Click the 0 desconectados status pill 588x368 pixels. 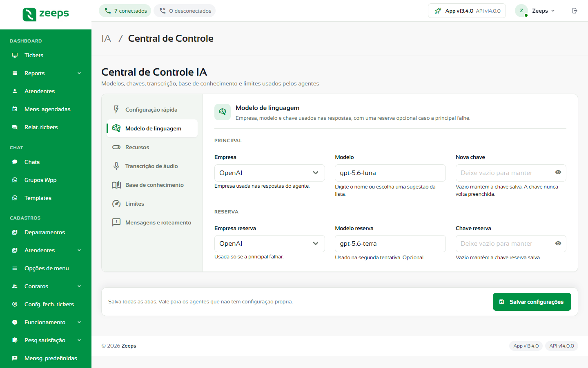tap(185, 11)
